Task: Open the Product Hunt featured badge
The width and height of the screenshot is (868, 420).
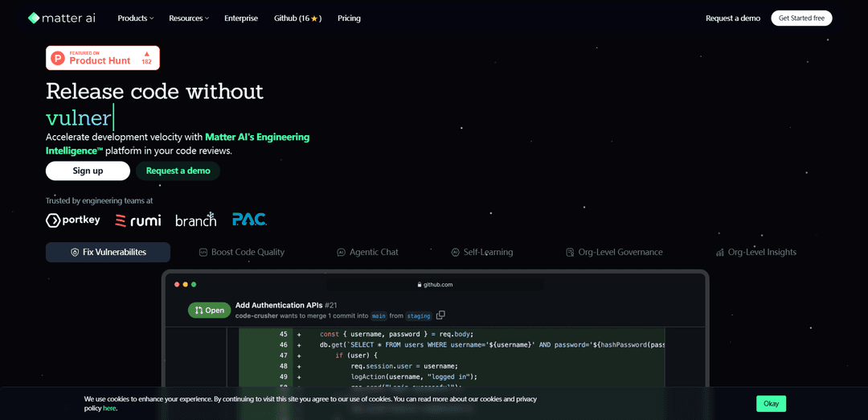Action: click(x=102, y=58)
